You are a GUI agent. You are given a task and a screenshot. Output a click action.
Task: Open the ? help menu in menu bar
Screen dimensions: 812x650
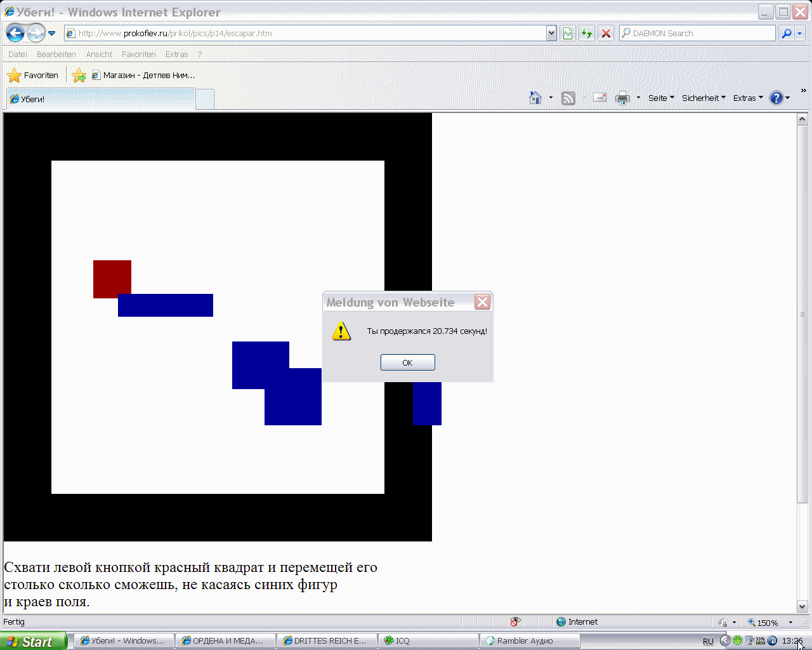pos(200,55)
